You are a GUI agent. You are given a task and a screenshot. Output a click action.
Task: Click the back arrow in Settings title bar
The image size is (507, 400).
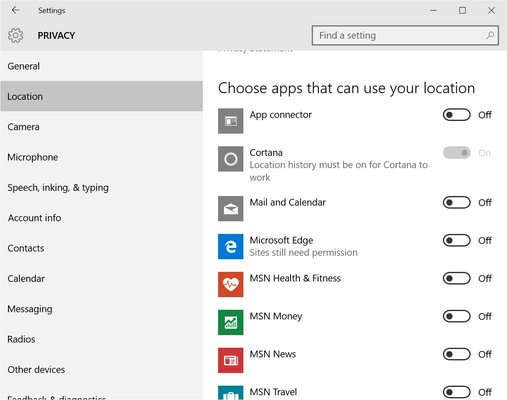pos(15,10)
